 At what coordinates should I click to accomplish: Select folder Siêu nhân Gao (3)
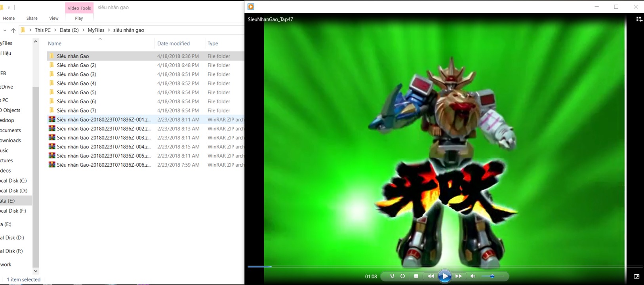coord(76,74)
